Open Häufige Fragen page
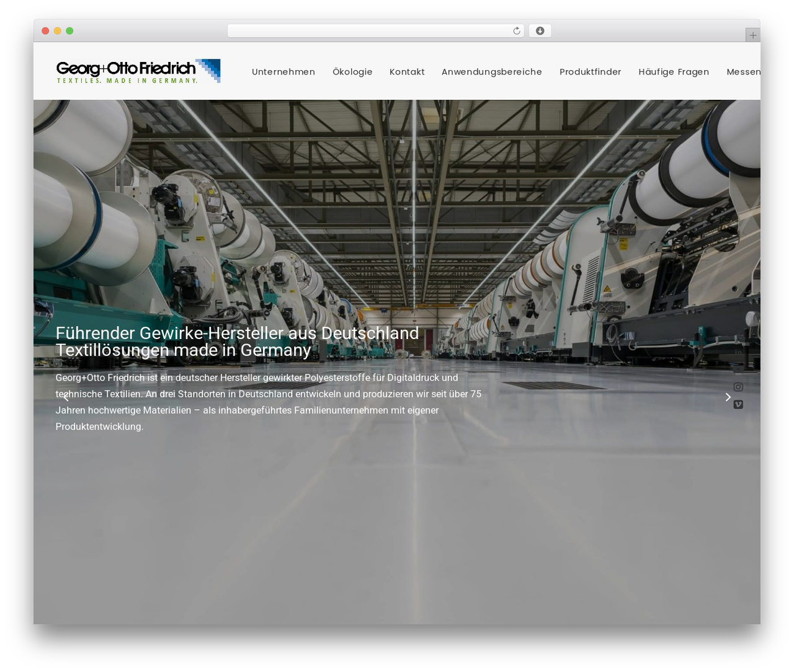 click(674, 72)
